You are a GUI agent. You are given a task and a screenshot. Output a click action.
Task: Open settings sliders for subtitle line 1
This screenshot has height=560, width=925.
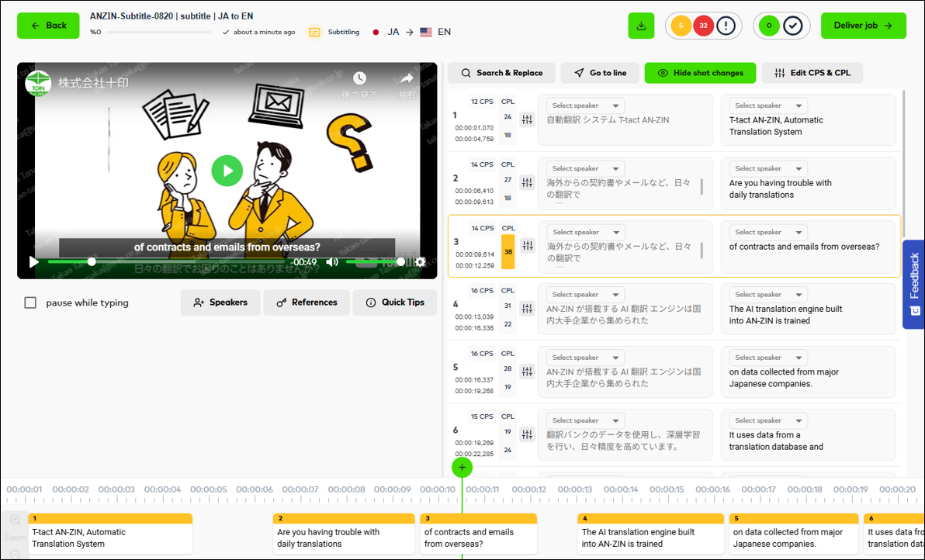(528, 119)
